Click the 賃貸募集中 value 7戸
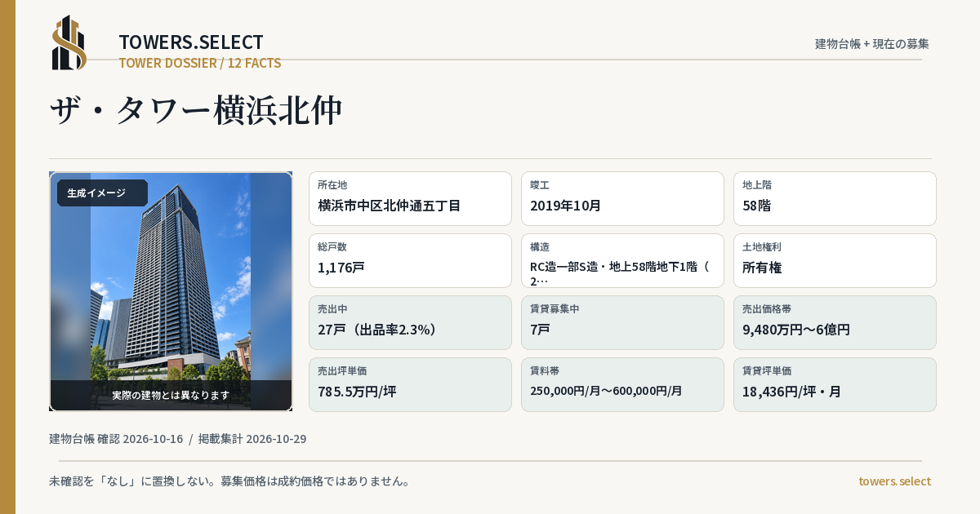The width and height of the screenshot is (980, 514). (540, 330)
